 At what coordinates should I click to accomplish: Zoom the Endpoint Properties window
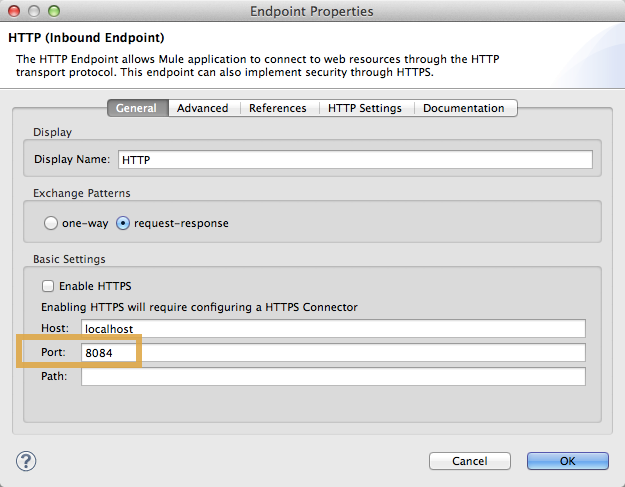(53, 12)
